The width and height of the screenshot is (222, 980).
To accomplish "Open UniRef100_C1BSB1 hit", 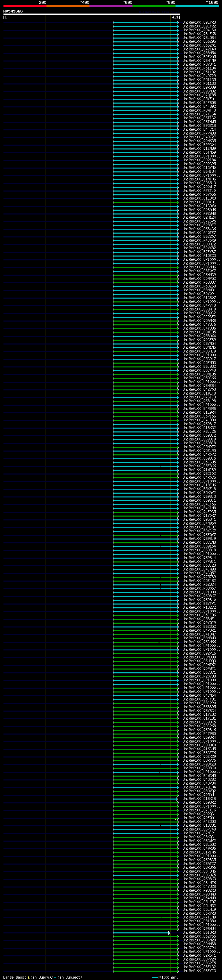I will (x=199, y=825).
